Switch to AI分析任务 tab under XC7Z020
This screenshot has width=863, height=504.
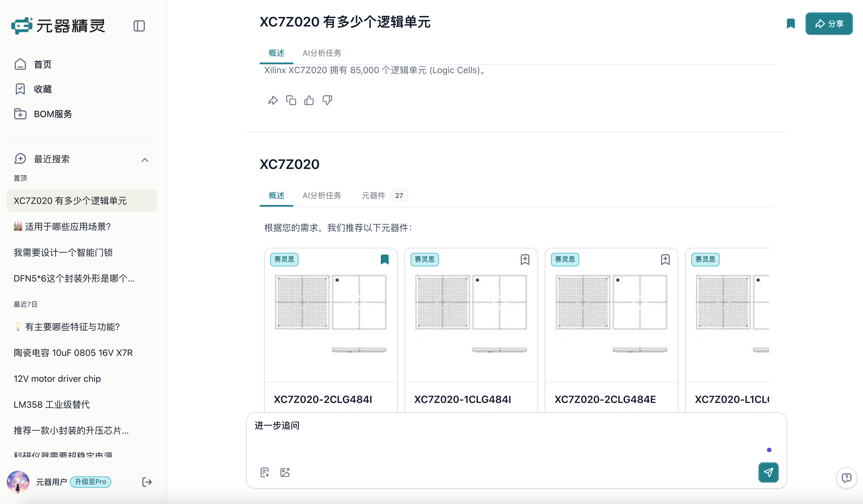coord(322,195)
